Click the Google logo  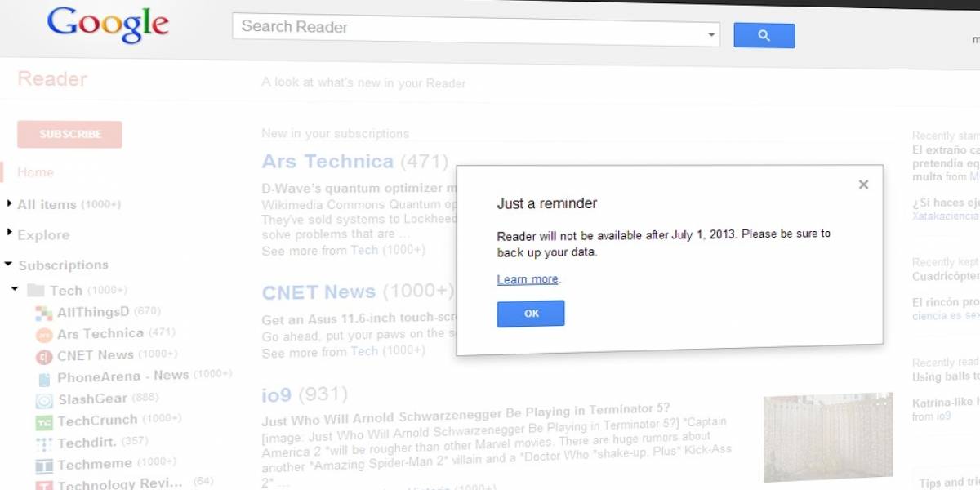108,25
